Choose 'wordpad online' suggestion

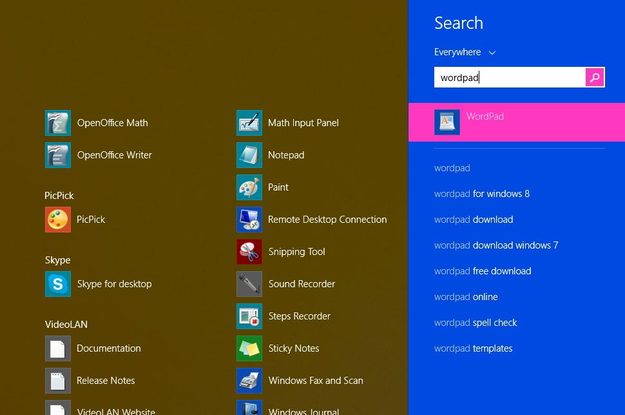pos(466,297)
